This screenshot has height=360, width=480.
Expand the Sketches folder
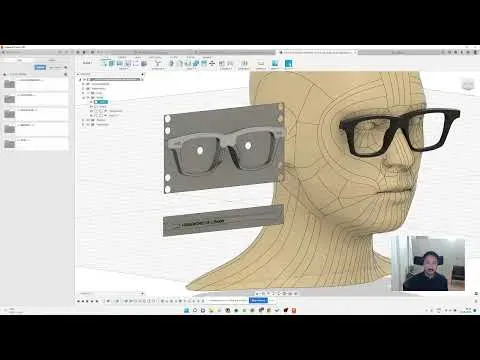pos(83,120)
